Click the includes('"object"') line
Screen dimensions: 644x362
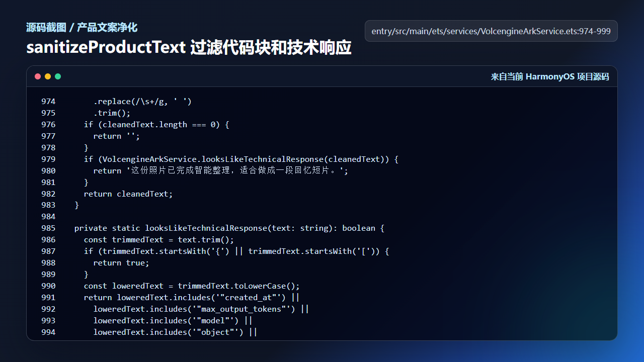(175, 332)
